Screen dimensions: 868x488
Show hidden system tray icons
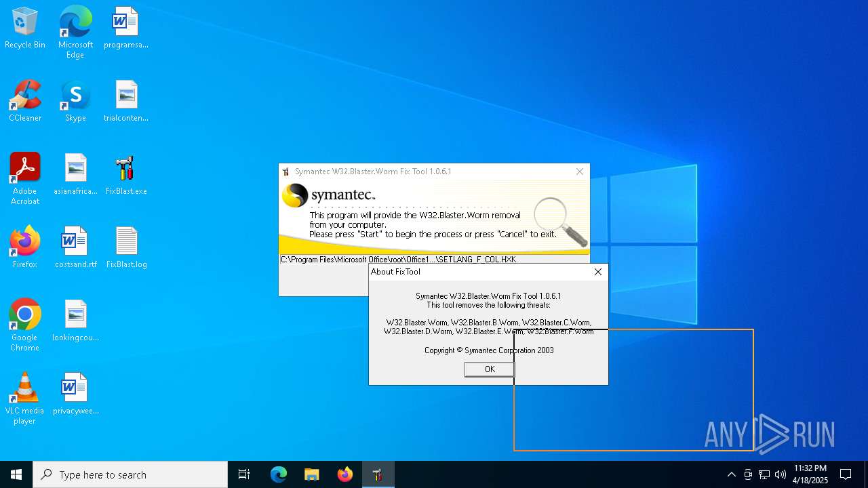[x=731, y=474]
